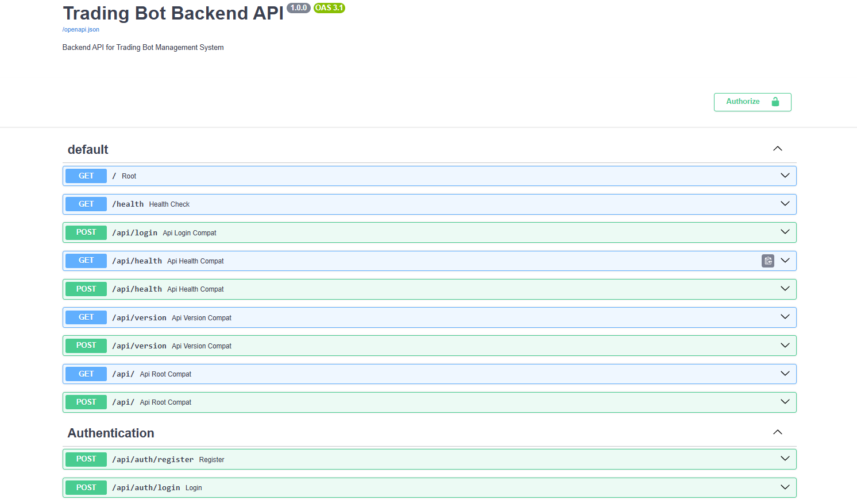Viewport: 857px width, 504px height.
Task: Collapse the Authentication section
Action: 777,432
